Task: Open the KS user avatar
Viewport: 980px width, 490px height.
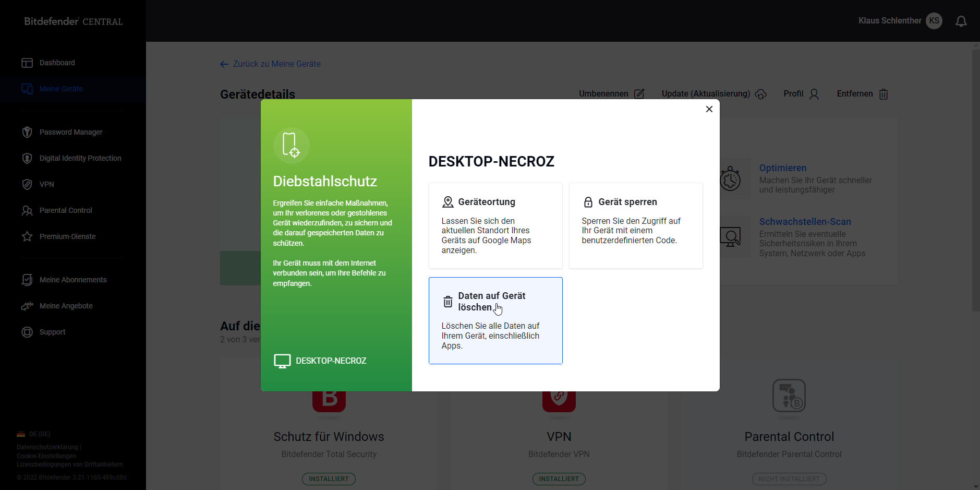Action: (x=934, y=21)
